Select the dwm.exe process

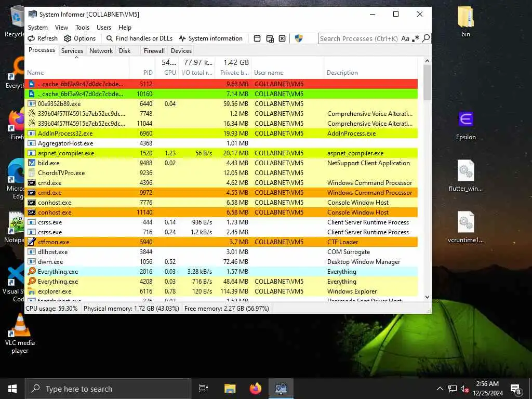click(221, 262)
